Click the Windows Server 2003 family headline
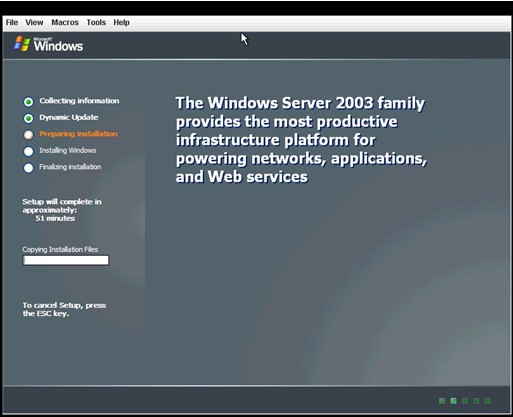 click(x=301, y=140)
